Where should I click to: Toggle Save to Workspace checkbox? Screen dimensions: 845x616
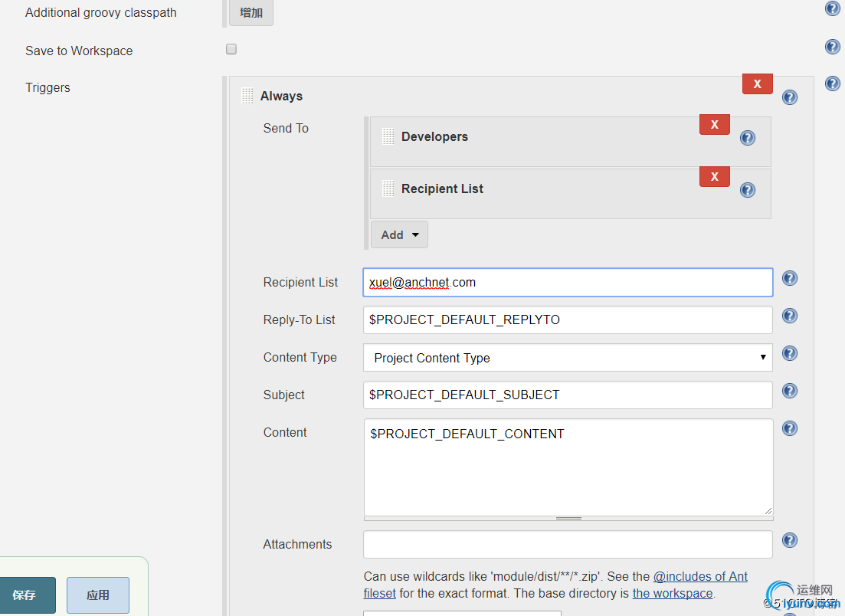point(231,50)
